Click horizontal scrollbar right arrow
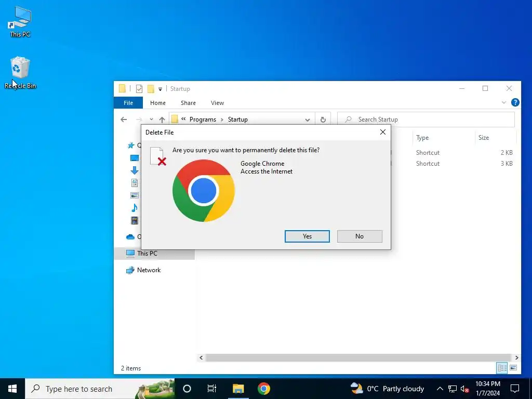 point(517,357)
